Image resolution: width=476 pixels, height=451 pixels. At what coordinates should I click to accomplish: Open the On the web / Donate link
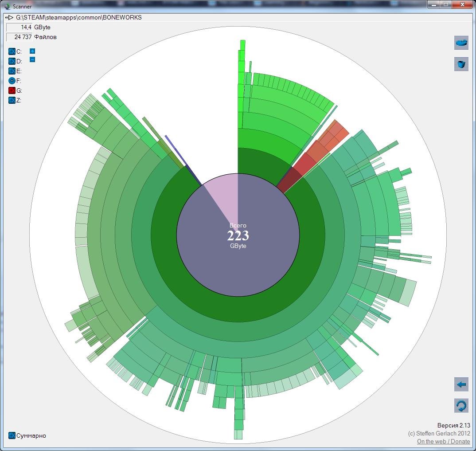click(443, 441)
